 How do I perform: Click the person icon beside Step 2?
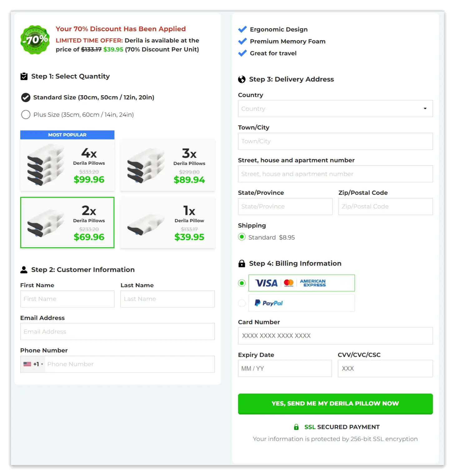(24, 270)
